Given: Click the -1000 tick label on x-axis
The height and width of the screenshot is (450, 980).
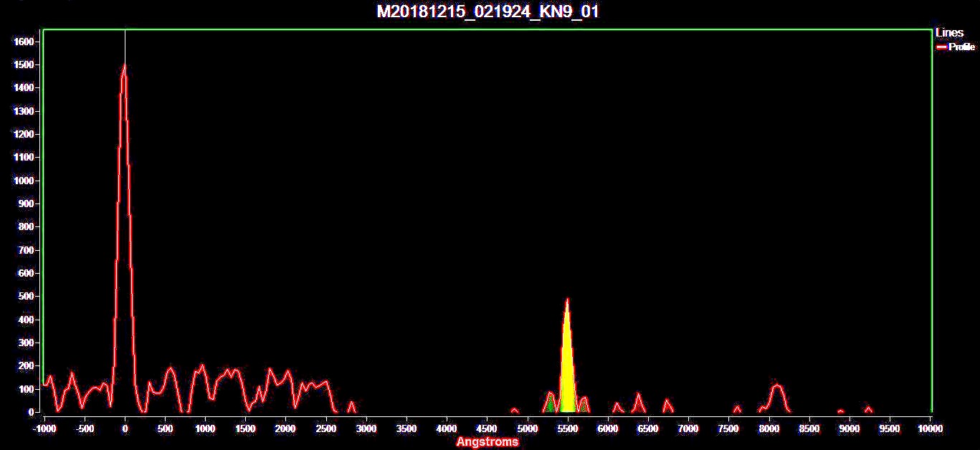Looking at the screenshot, I should 44,429.
